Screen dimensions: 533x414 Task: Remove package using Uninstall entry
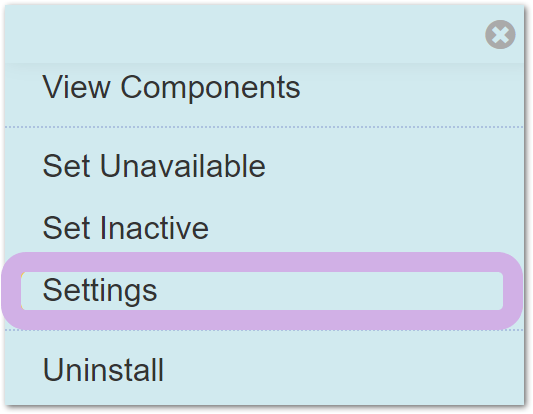[103, 370]
